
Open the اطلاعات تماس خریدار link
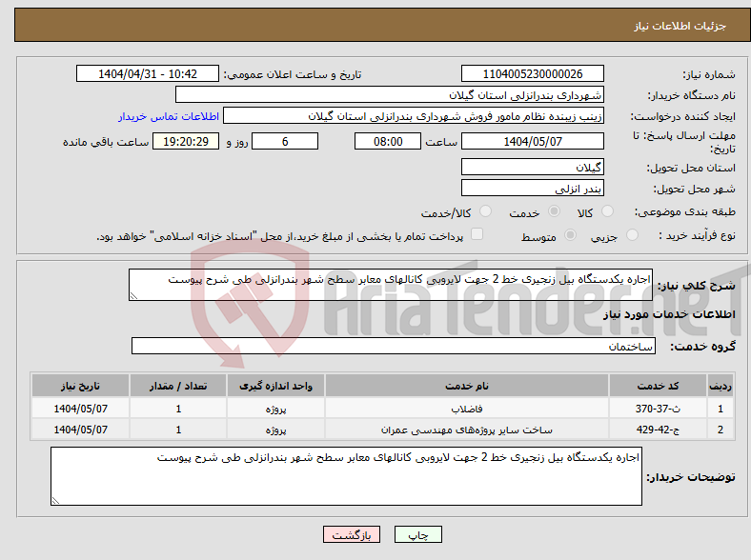click(x=169, y=116)
